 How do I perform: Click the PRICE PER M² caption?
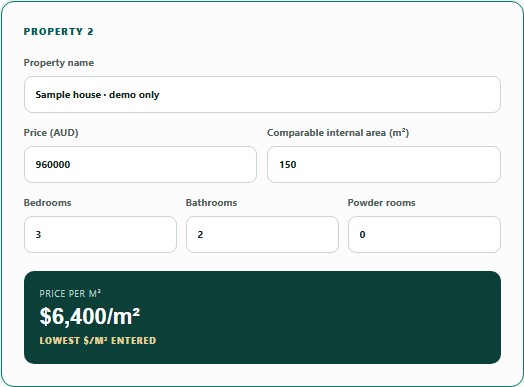click(x=70, y=293)
